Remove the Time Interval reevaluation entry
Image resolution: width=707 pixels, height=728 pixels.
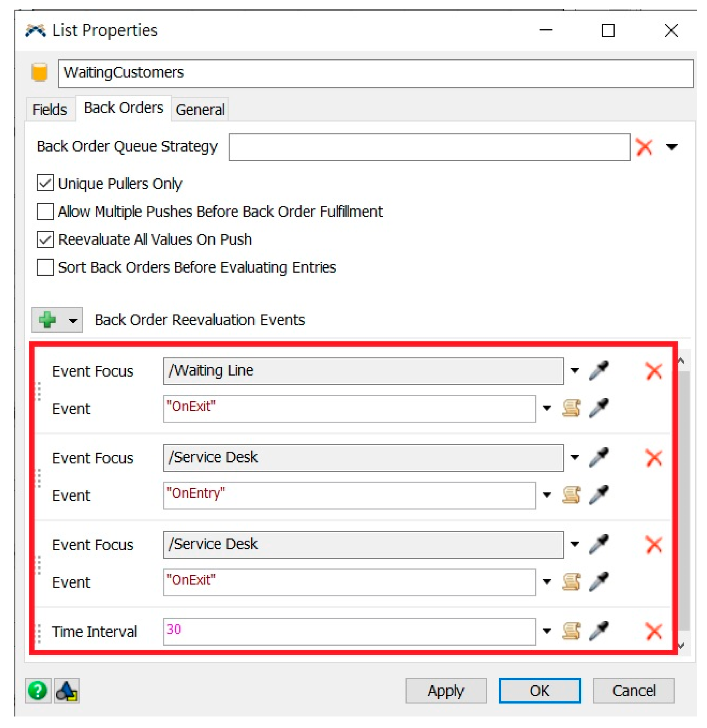[x=653, y=631]
